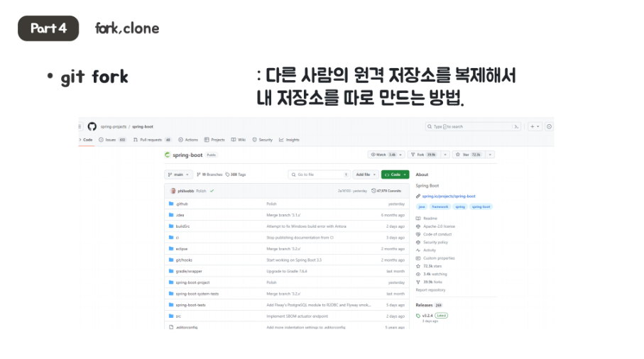Click the framework topic tag
The width and height of the screenshot is (644, 359).
pyautogui.click(x=440, y=206)
